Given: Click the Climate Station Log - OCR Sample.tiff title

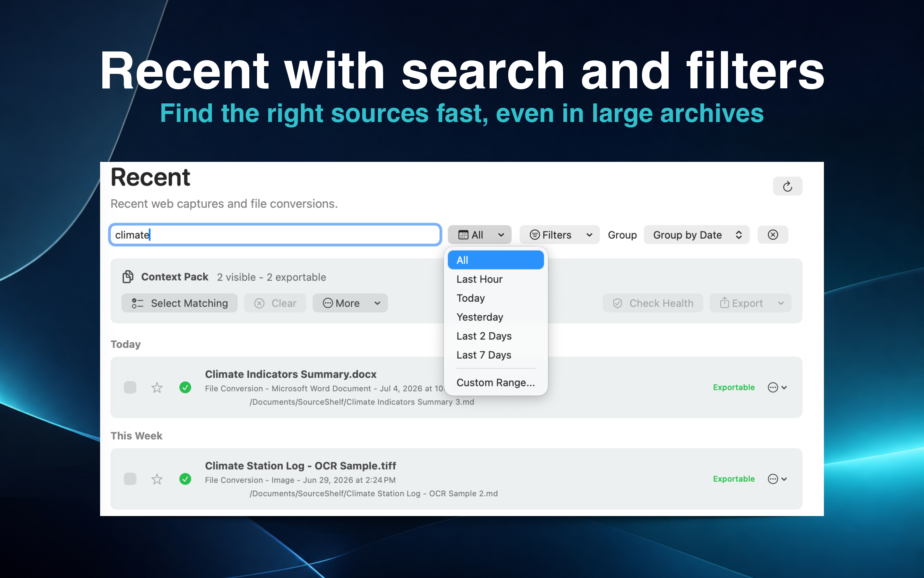Looking at the screenshot, I should pyautogui.click(x=301, y=466).
